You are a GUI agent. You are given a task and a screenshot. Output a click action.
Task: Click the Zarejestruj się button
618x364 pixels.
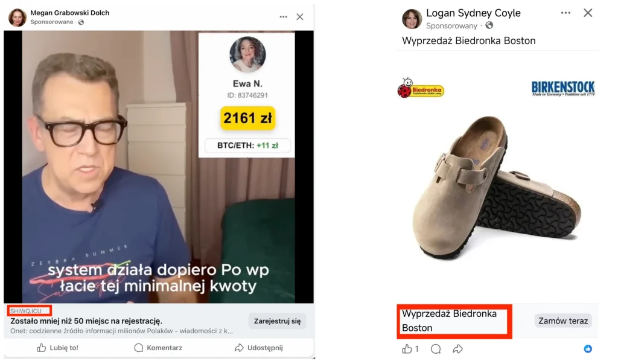[x=277, y=321]
